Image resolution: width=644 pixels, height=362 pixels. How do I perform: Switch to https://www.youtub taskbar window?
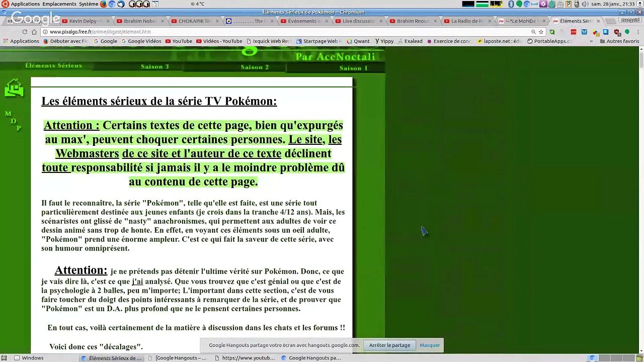246,358
